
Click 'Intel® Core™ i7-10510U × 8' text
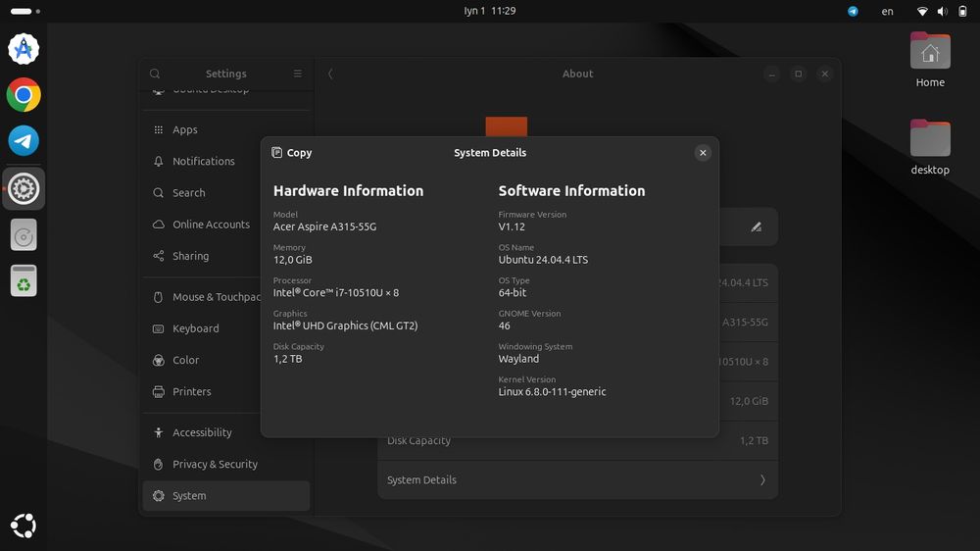click(335, 293)
